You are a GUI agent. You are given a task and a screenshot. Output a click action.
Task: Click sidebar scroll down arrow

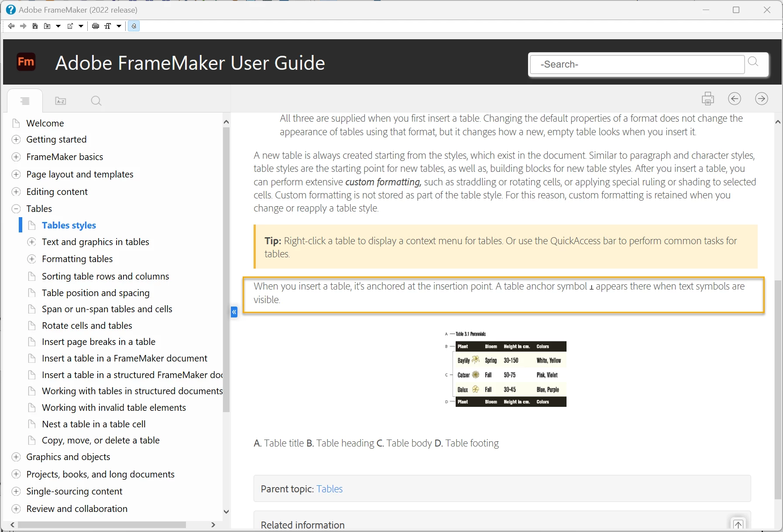click(x=226, y=512)
